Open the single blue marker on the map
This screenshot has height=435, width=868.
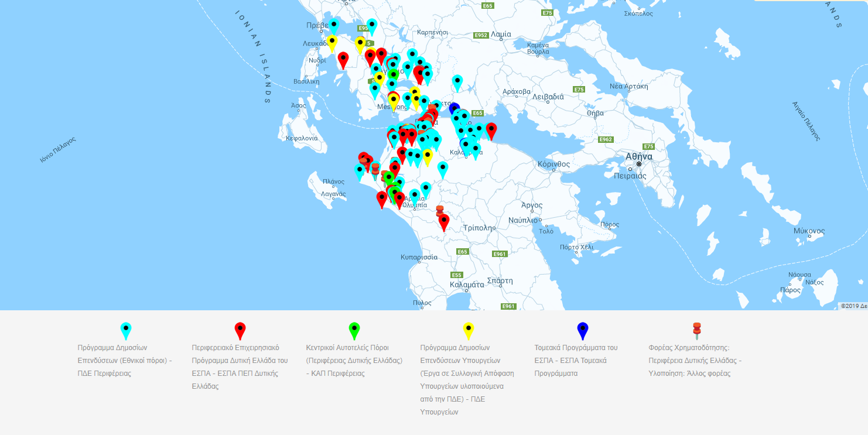[x=454, y=109]
